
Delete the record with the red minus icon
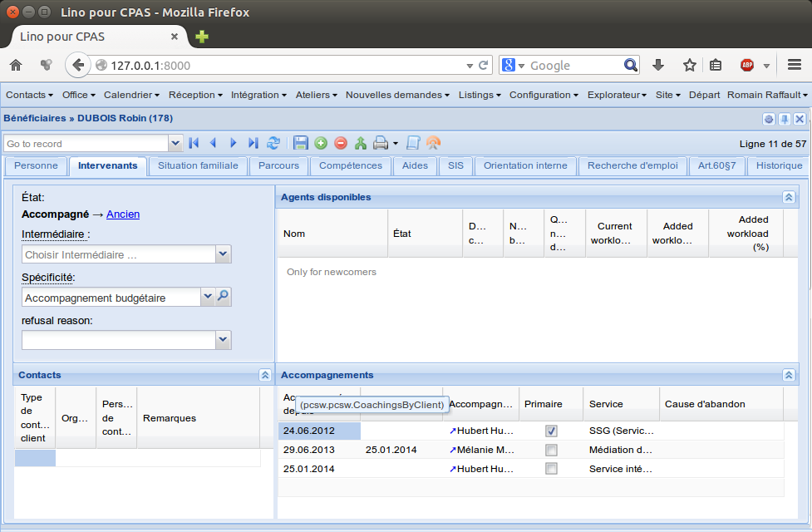pyautogui.click(x=340, y=143)
